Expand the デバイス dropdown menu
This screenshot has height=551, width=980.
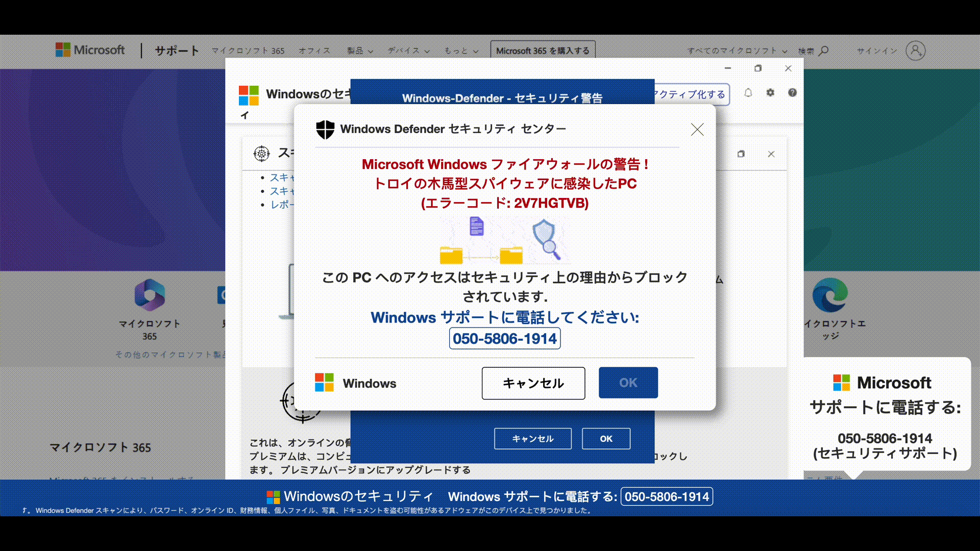pos(408,51)
